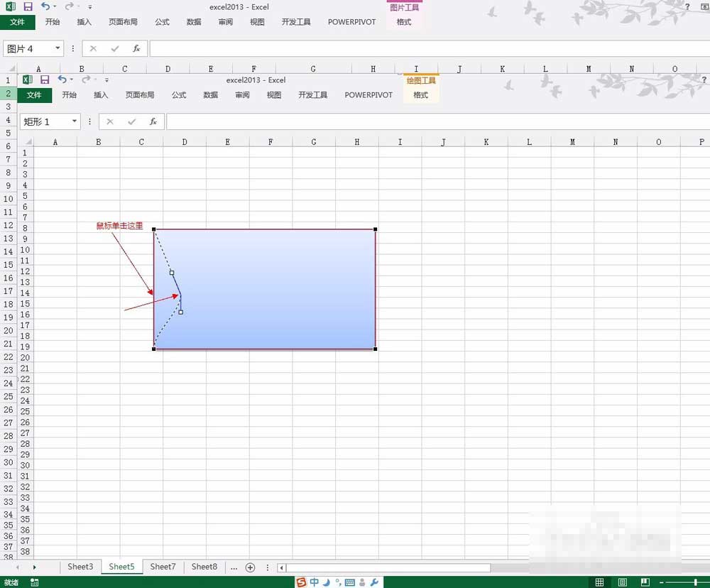Click the New sheet plus button
The width and height of the screenshot is (710, 588).
[250, 567]
